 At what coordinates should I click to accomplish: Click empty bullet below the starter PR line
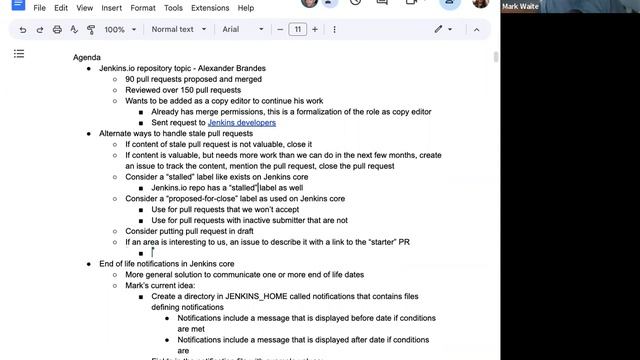point(141,253)
